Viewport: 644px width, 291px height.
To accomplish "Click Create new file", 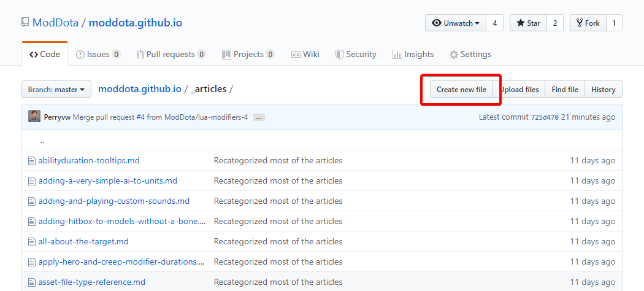I will 461,89.
